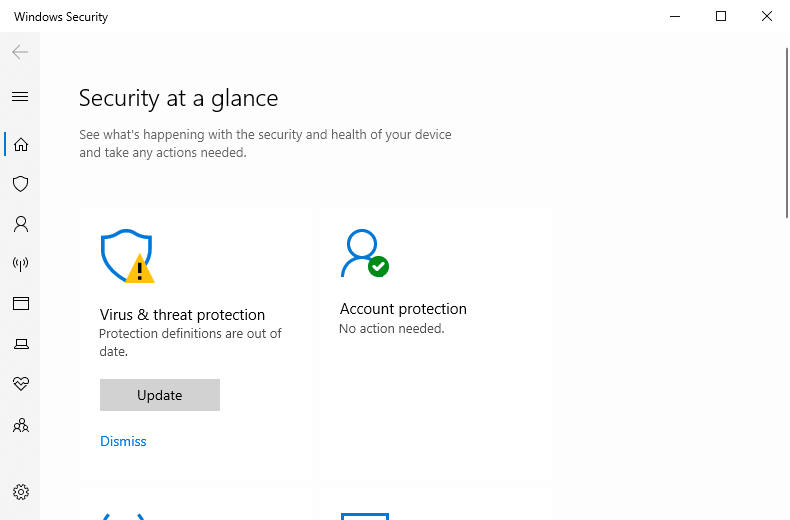Screen dimensions: 790x520
Task: Open the Virus & threat protection heading
Action: point(182,314)
